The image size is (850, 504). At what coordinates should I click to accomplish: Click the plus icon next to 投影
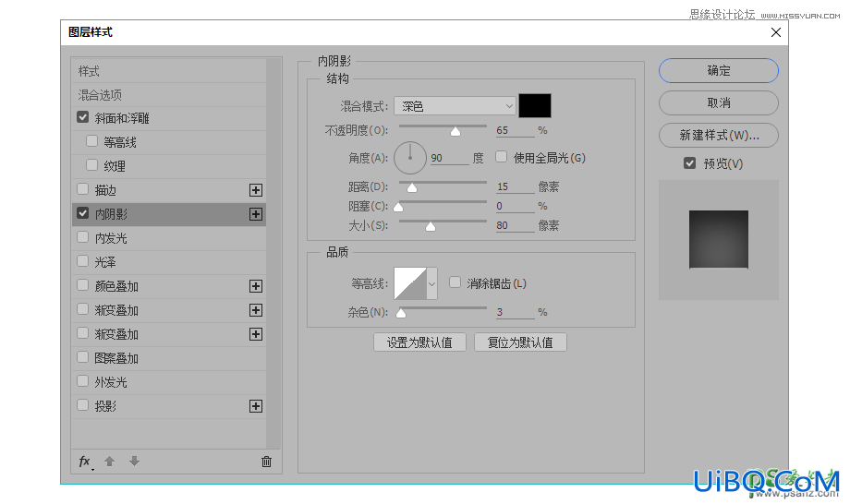(256, 406)
